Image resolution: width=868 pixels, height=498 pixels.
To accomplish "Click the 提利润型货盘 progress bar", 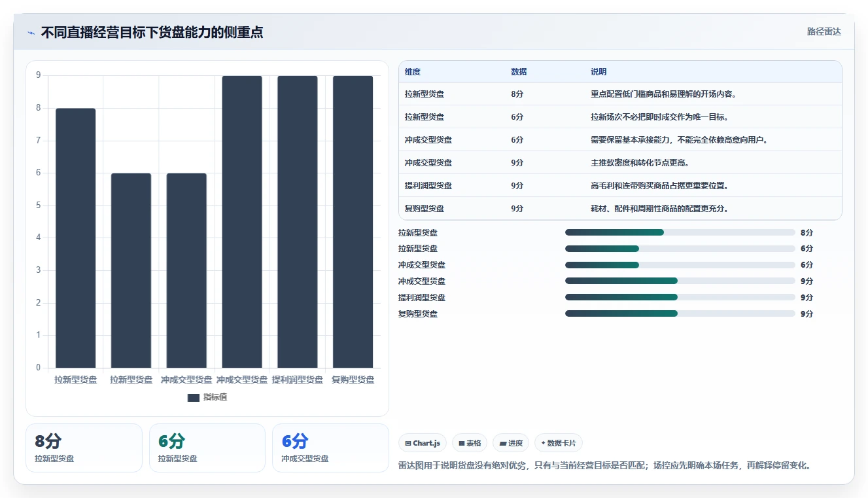I will [x=680, y=298].
